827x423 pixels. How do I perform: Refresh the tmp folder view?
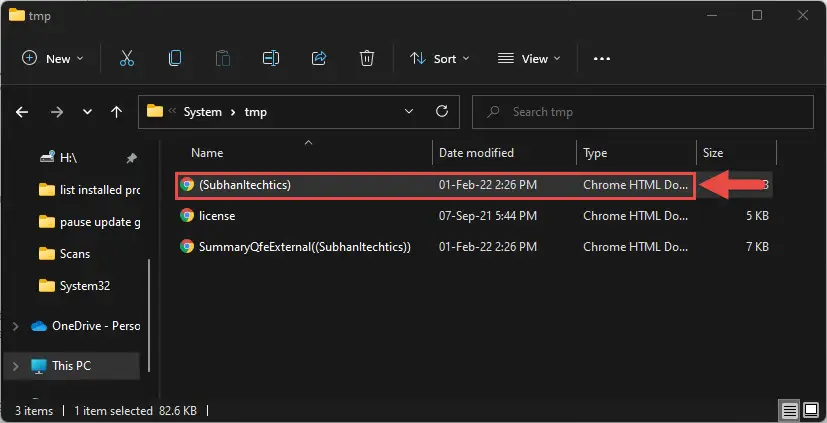tap(442, 111)
